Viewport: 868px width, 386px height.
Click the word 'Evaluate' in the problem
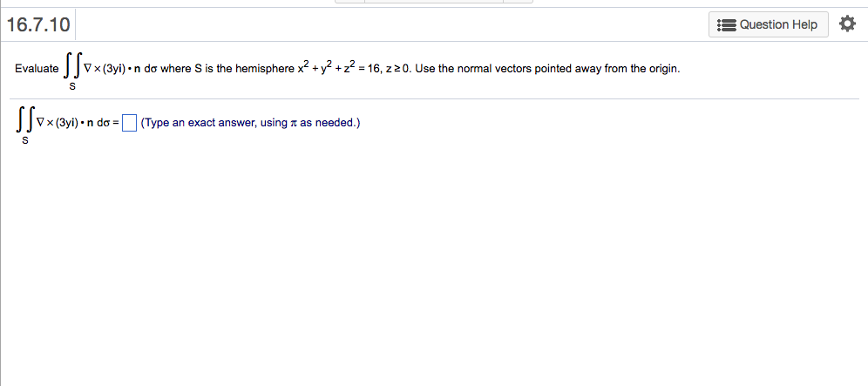tap(37, 69)
